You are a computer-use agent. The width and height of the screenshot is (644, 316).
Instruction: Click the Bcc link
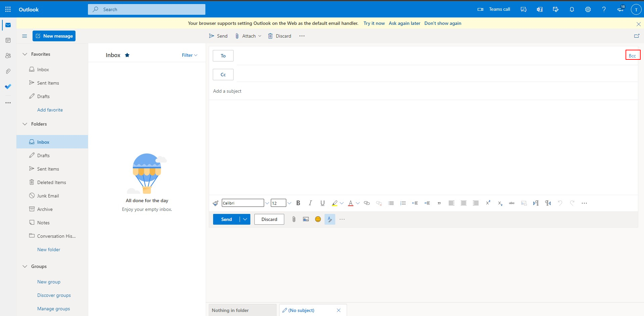click(x=632, y=56)
